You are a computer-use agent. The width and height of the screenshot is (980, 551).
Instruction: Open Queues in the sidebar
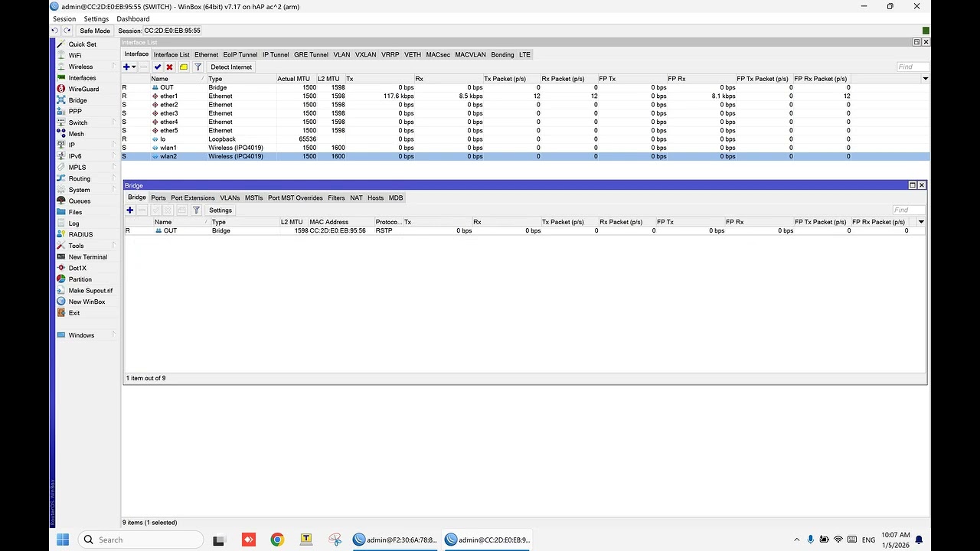pos(80,201)
